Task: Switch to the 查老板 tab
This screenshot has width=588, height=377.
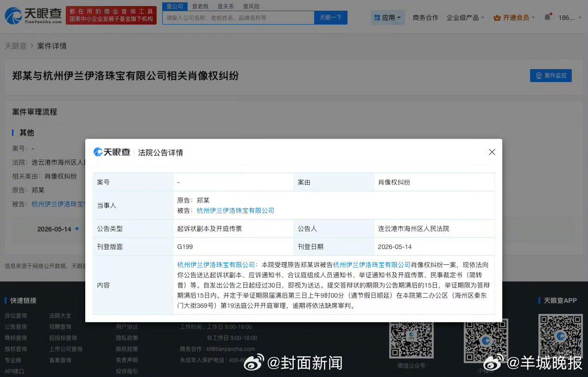Action: 200,6
